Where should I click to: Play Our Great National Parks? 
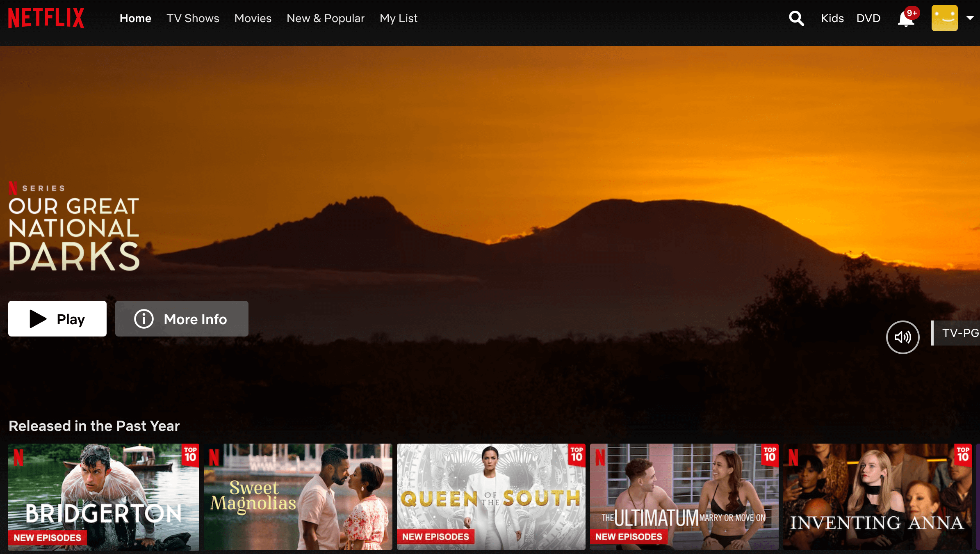(x=57, y=319)
